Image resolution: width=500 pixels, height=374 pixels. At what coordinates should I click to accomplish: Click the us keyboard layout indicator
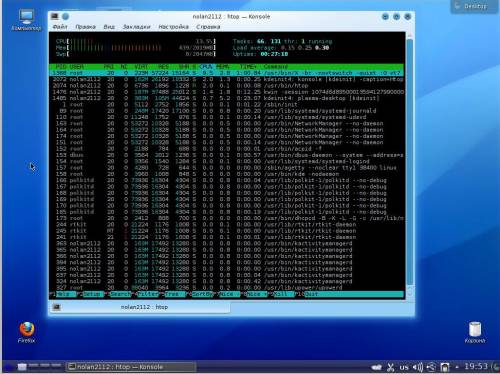click(404, 367)
